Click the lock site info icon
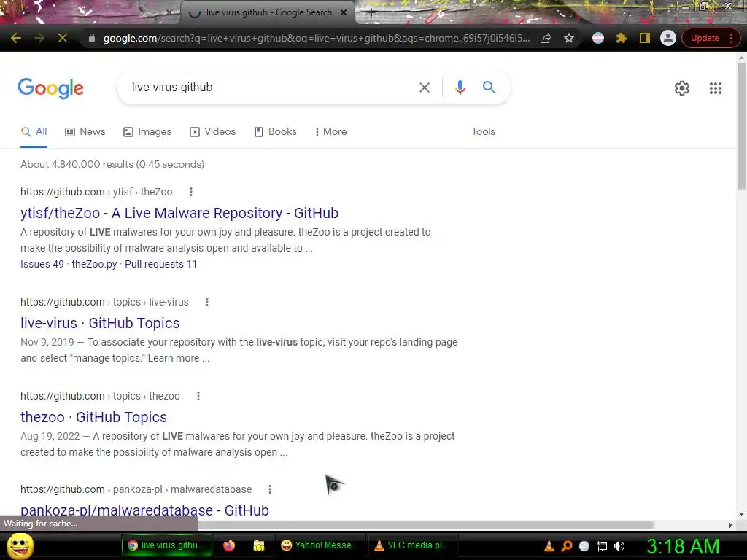747x560 pixels. (92, 38)
